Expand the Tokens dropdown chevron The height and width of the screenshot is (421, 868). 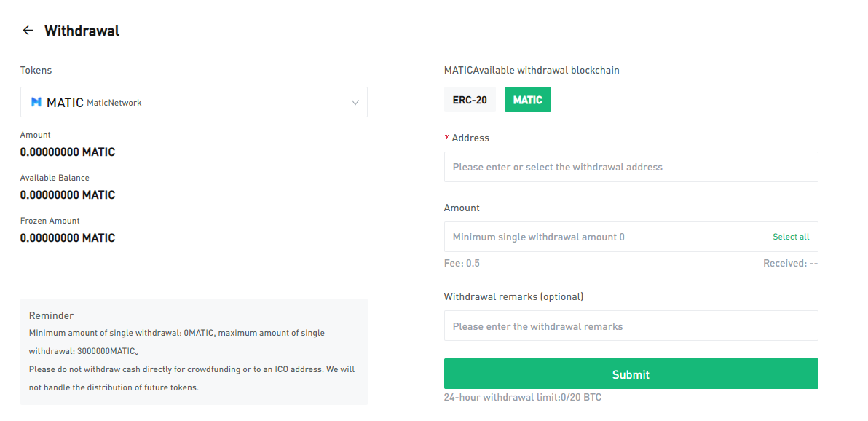pyautogui.click(x=355, y=103)
